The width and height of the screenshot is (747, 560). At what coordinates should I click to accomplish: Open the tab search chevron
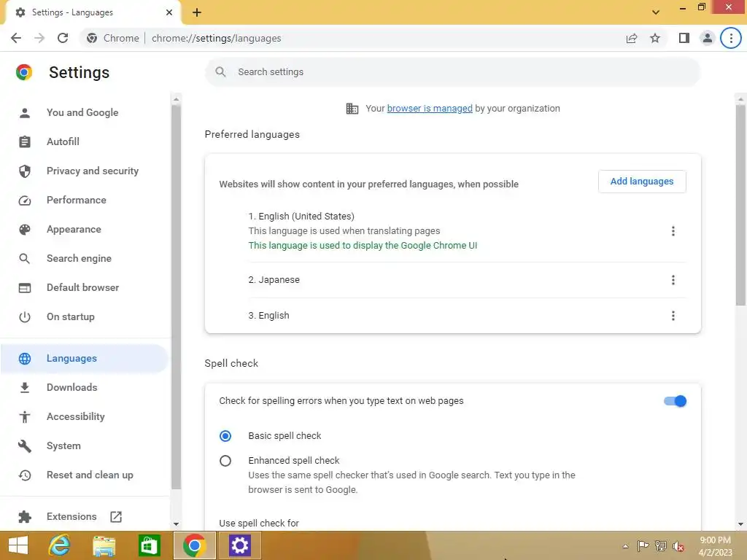[656, 12]
